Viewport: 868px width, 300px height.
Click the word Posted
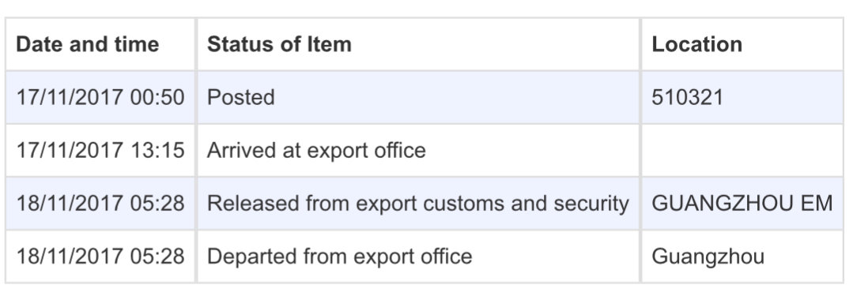click(x=241, y=97)
